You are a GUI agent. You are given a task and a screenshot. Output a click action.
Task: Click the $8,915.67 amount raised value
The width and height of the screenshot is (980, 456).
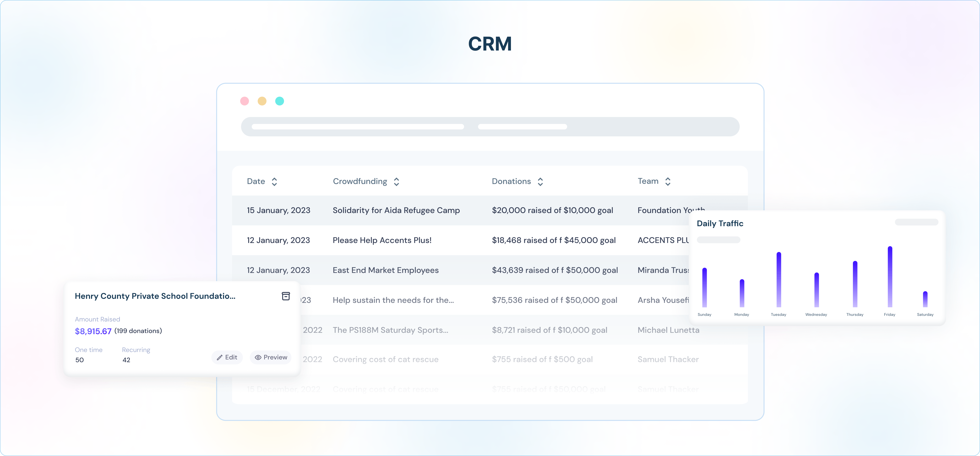tap(93, 331)
